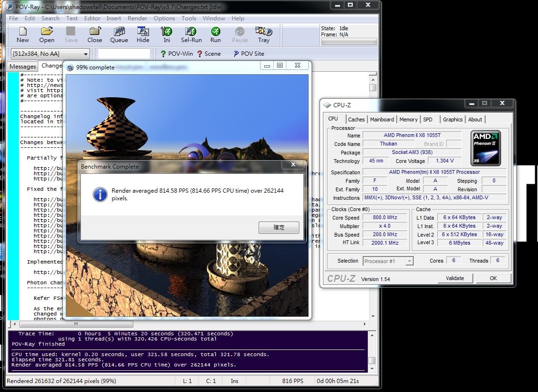Click the processor Name field in CPU-Z

click(x=412, y=136)
